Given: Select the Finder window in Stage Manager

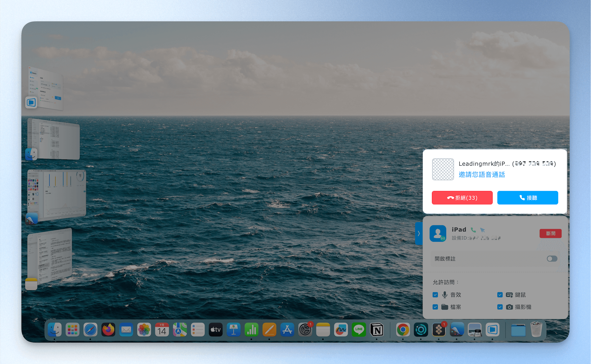Looking at the screenshot, I should 53,139.
